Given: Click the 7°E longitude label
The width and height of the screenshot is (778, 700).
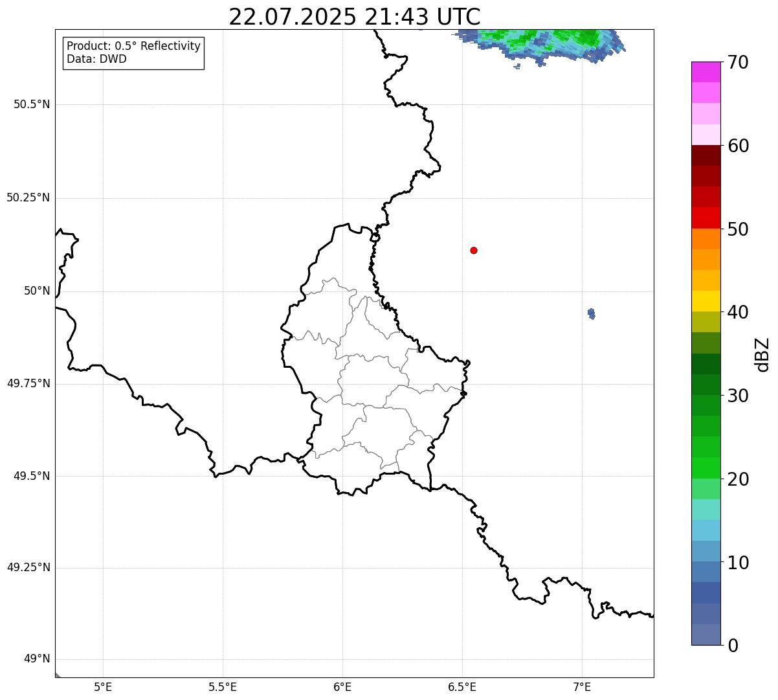Looking at the screenshot, I should pyautogui.click(x=582, y=687).
